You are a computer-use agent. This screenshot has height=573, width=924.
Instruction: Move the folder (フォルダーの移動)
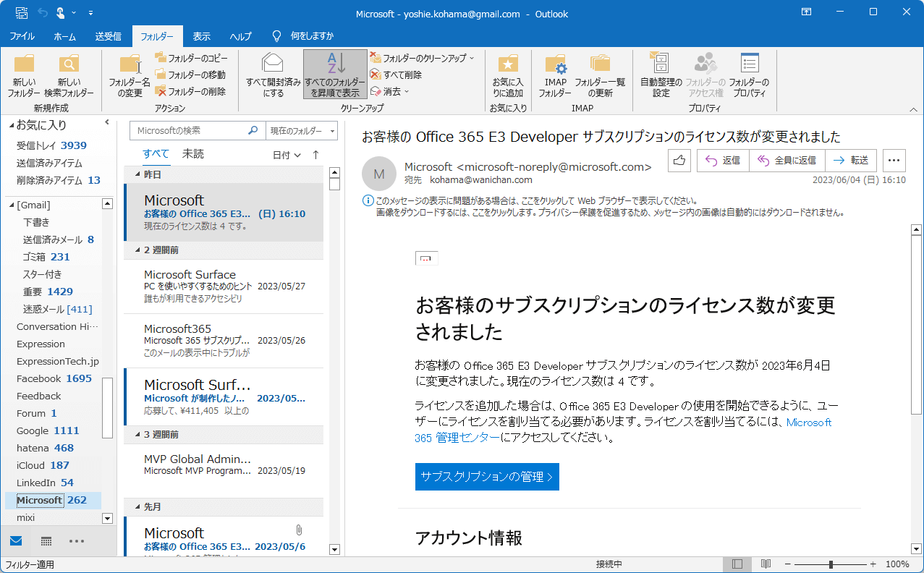190,75
